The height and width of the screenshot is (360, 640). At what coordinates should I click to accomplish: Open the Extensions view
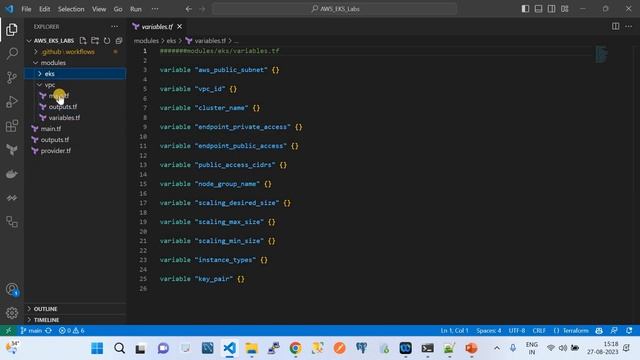tap(12, 126)
